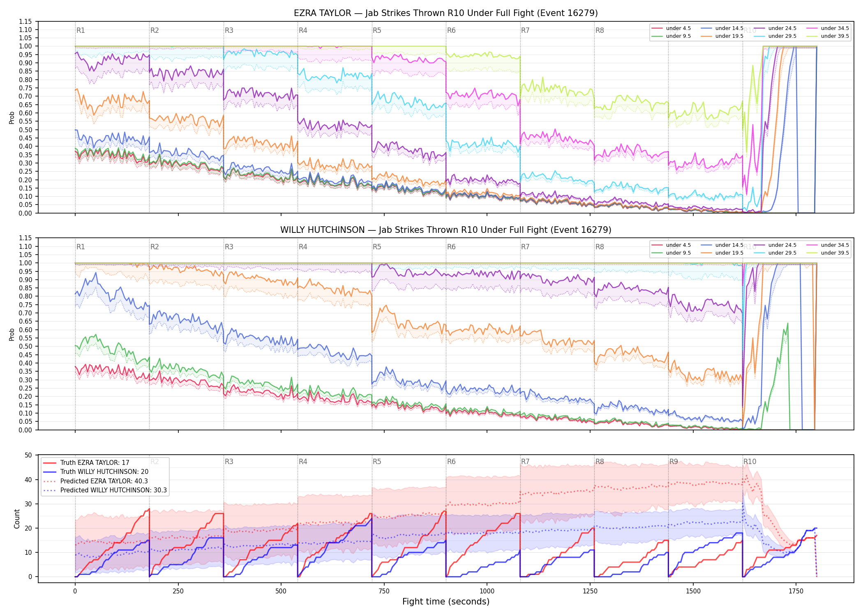Click the R6 round marker in Ezra Taylor chart
This screenshot has height=616, width=863.
[451, 30]
